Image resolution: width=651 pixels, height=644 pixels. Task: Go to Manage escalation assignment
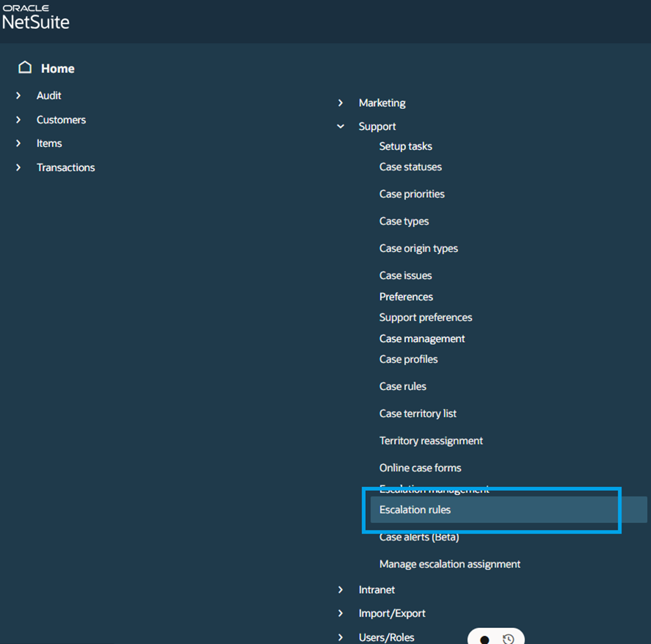[449, 565]
